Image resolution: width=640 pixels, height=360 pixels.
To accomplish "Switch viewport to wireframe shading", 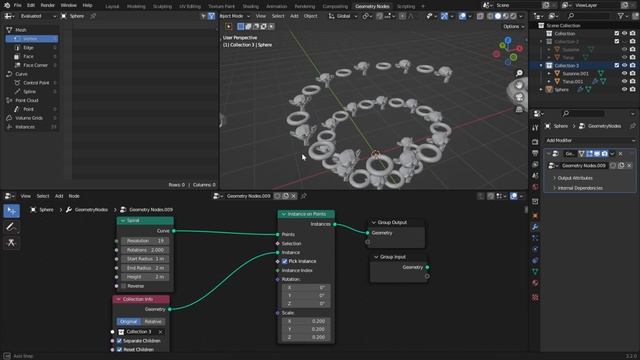I will pos(490,16).
